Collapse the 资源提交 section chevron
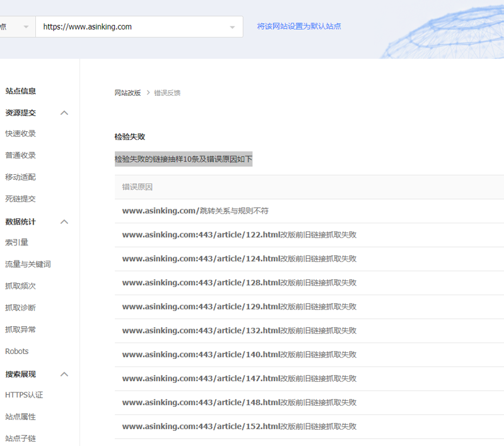The width and height of the screenshot is (504, 446). pos(64,113)
